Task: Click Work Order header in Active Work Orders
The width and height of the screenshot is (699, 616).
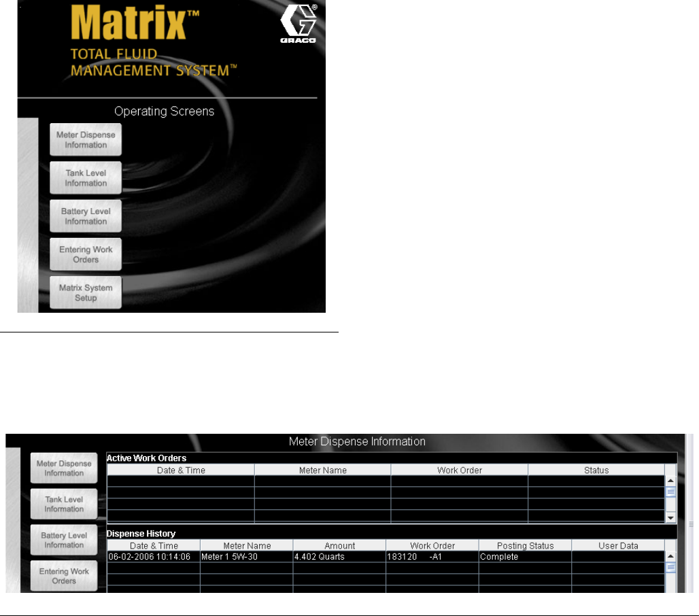Action: (460, 470)
